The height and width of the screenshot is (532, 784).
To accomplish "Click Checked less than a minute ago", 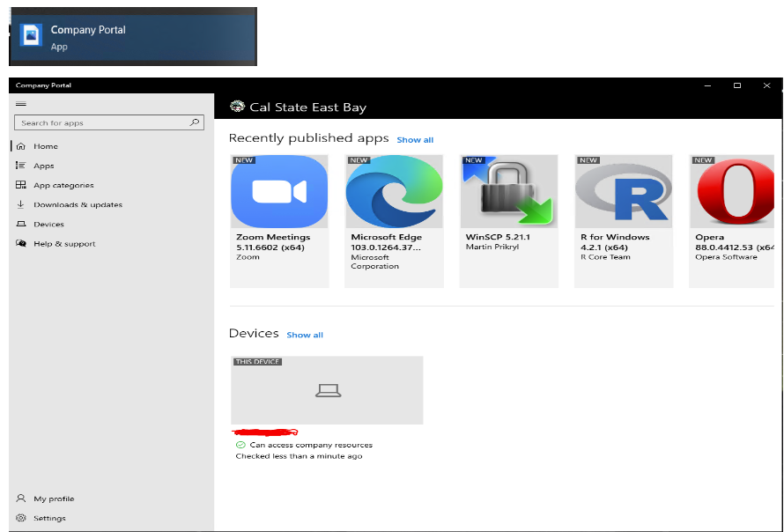I will coord(299,456).
